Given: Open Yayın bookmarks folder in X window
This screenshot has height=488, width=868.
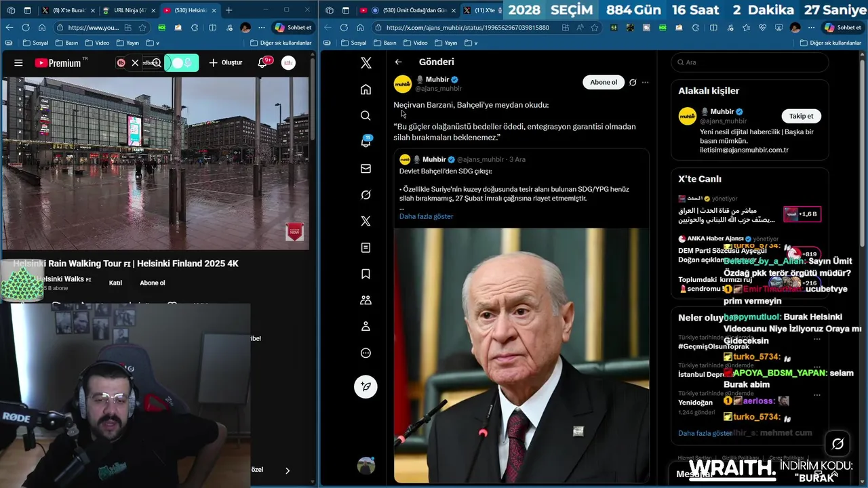Looking at the screenshot, I should pyautogui.click(x=447, y=43).
